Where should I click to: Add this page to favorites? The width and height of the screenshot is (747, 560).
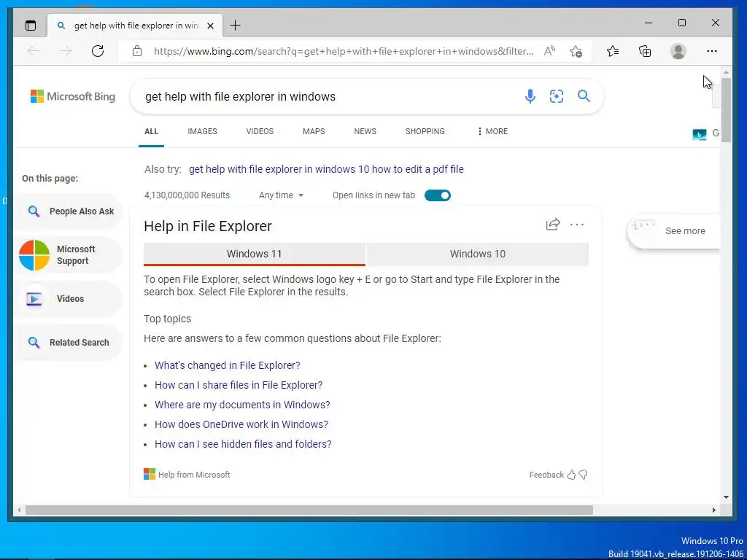pos(576,51)
